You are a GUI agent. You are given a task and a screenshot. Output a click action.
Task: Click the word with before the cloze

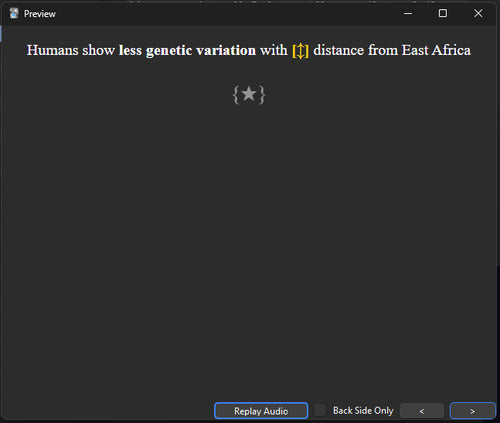click(x=274, y=50)
